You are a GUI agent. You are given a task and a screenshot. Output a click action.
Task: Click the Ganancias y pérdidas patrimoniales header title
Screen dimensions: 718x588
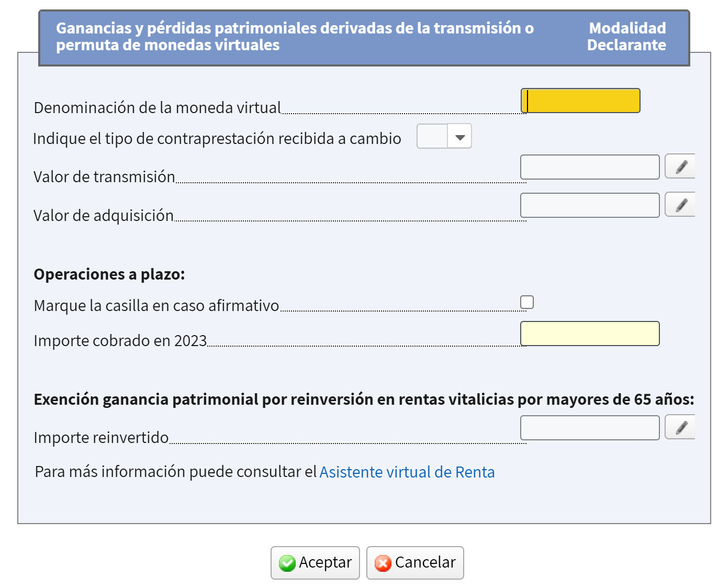coord(295,36)
